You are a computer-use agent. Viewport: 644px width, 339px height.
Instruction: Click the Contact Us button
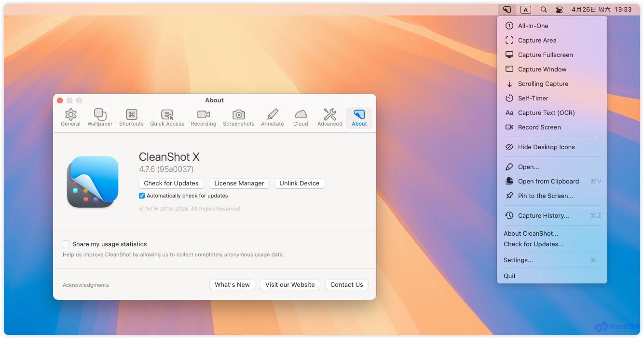click(x=347, y=285)
